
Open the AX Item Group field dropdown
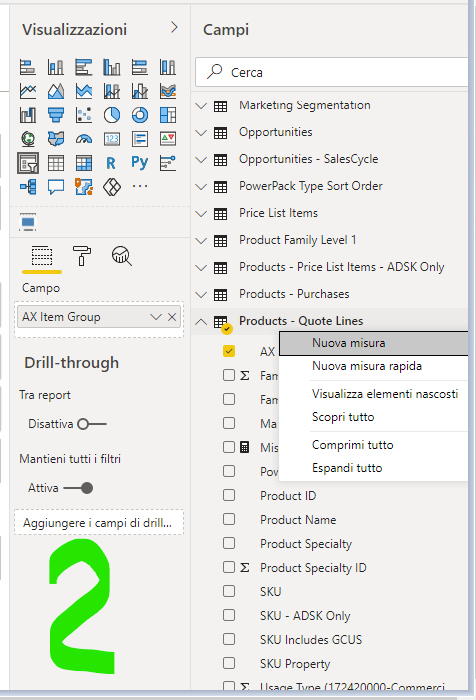(156, 317)
